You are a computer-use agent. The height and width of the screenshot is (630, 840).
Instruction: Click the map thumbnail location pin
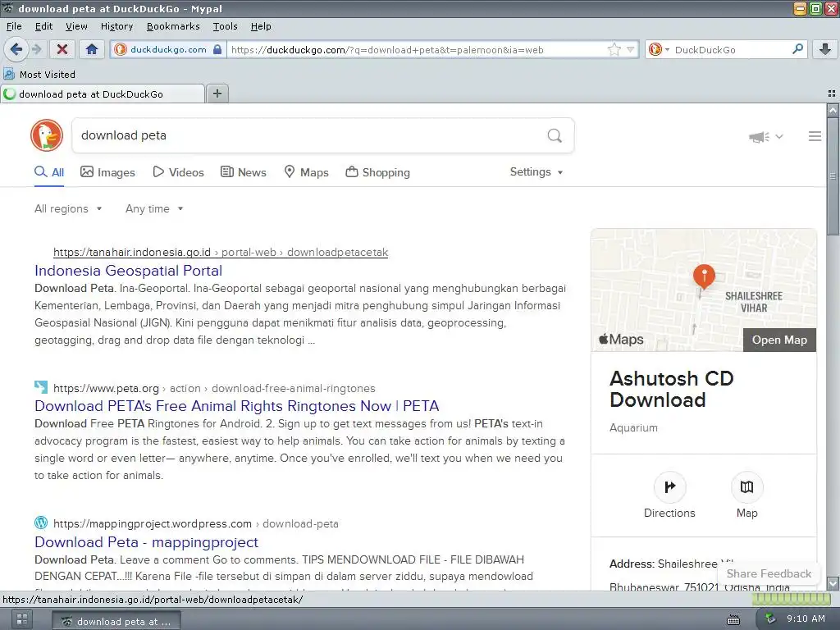(x=704, y=276)
